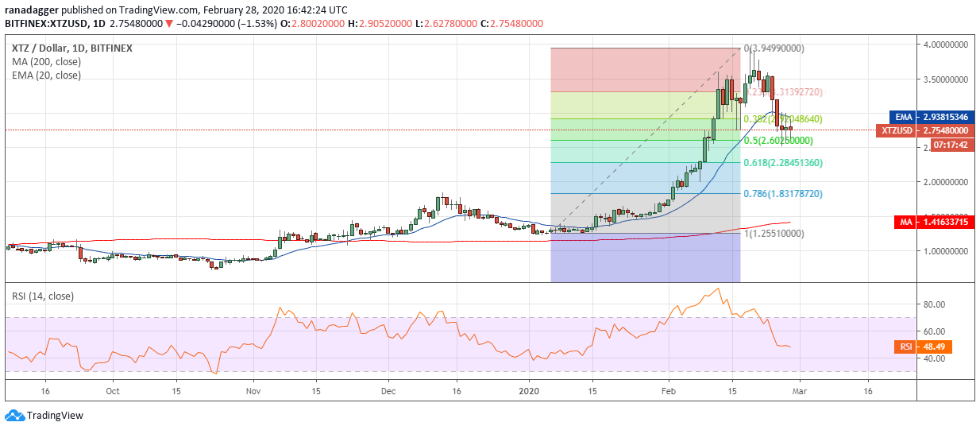Image resolution: width=980 pixels, height=430 pixels.
Task: Select the EMA (20, close) indicator legend
Action: click(x=46, y=76)
